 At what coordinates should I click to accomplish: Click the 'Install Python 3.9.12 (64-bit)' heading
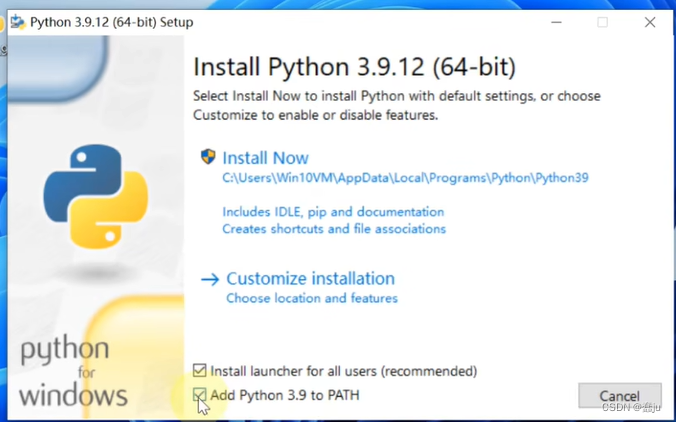[x=354, y=67]
